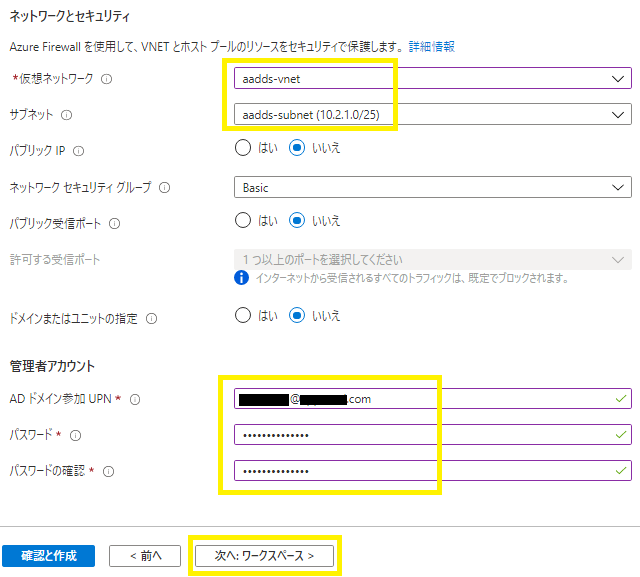This screenshot has height=577, width=640.
Task: Click info icon beside ドメインまたはユニットの指定
Action: click(x=151, y=318)
